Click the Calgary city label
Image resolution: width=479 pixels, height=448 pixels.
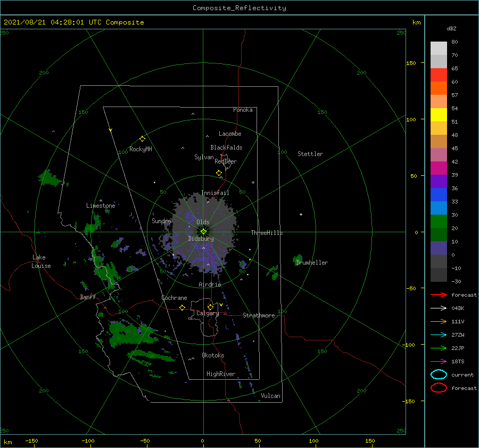pyautogui.click(x=208, y=313)
